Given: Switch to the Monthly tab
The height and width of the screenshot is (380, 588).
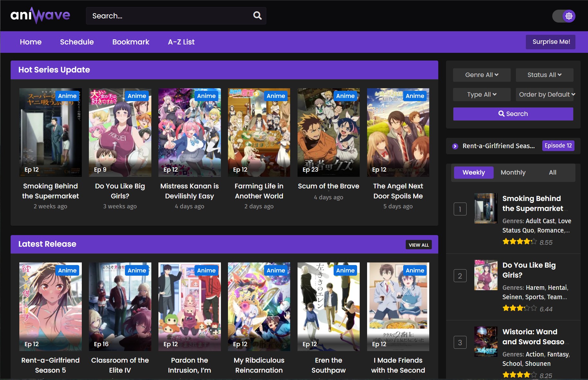Looking at the screenshot, I should pos(513,172).
